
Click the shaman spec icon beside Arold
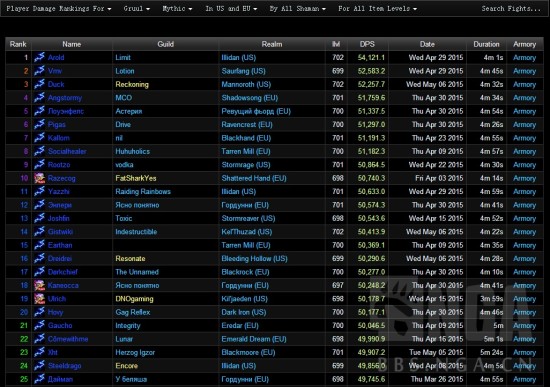[40, 57]
